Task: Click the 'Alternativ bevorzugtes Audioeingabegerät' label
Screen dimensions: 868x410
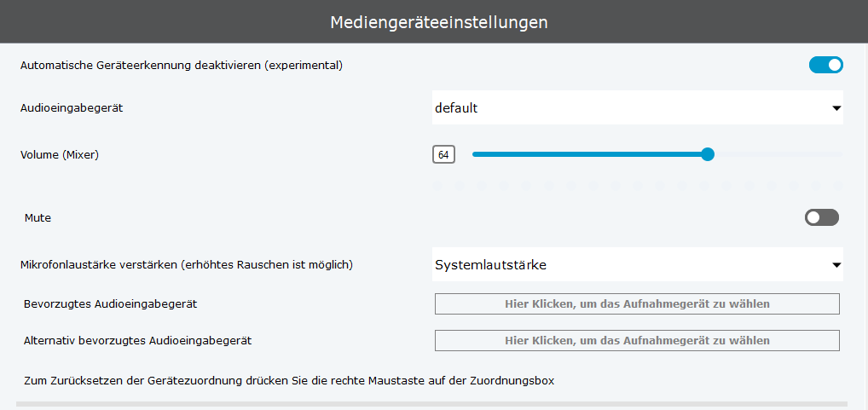Action: click(137, 340)
